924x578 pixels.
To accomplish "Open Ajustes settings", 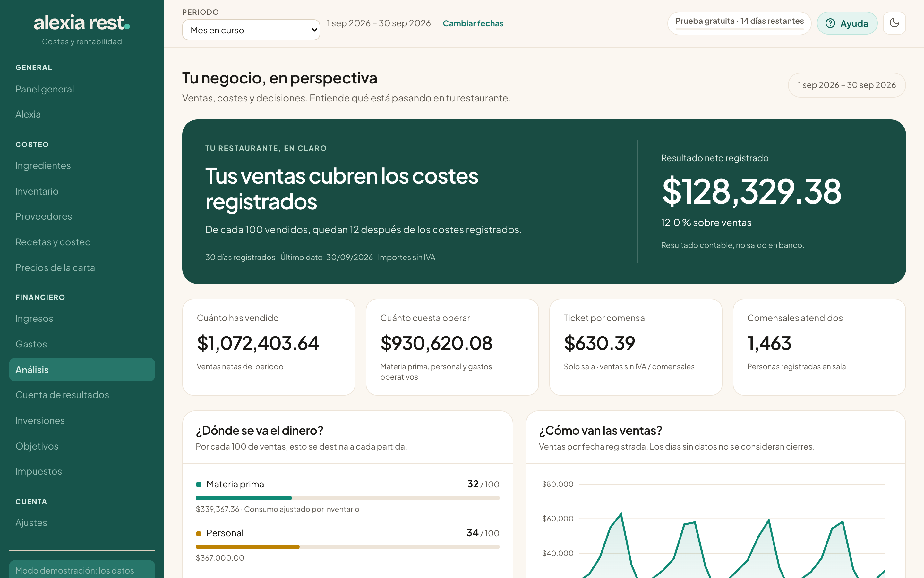I will pyautogui.click(x=82, y=522).
